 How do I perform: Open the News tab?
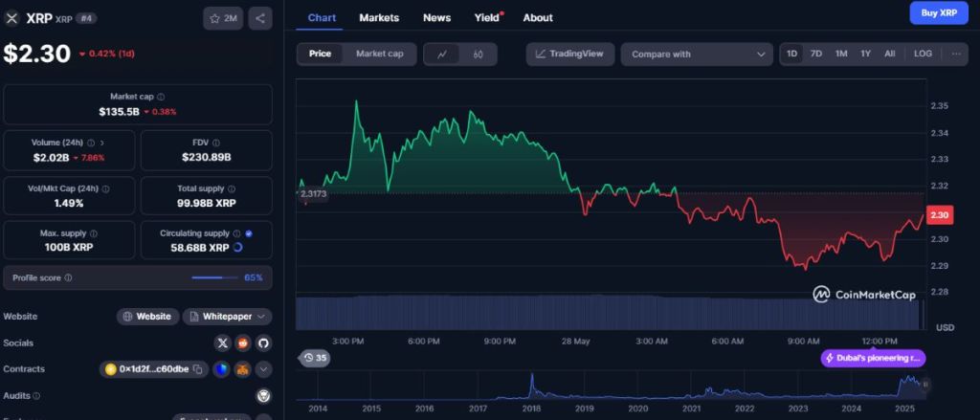click(x=436, y=17)
